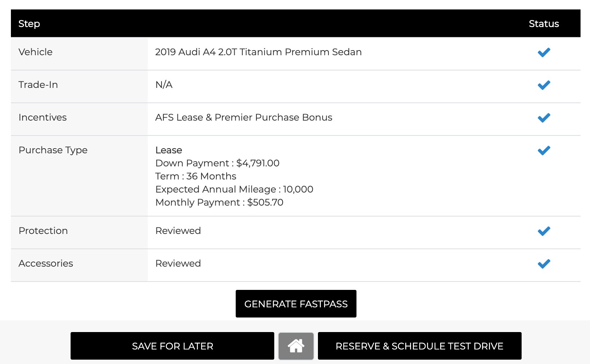Click the Purchase Type row checkmark
The width and height of the screenshot is (590, 364).
point(544,150)
